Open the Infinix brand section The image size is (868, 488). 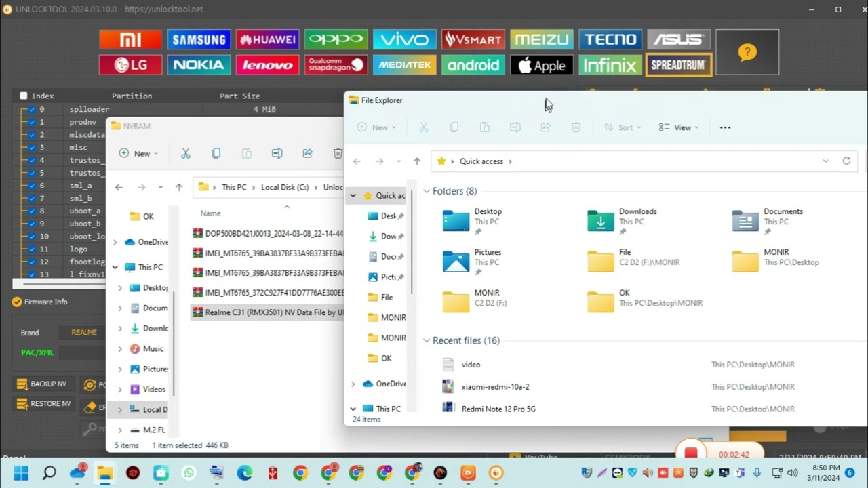click(610, 64)
